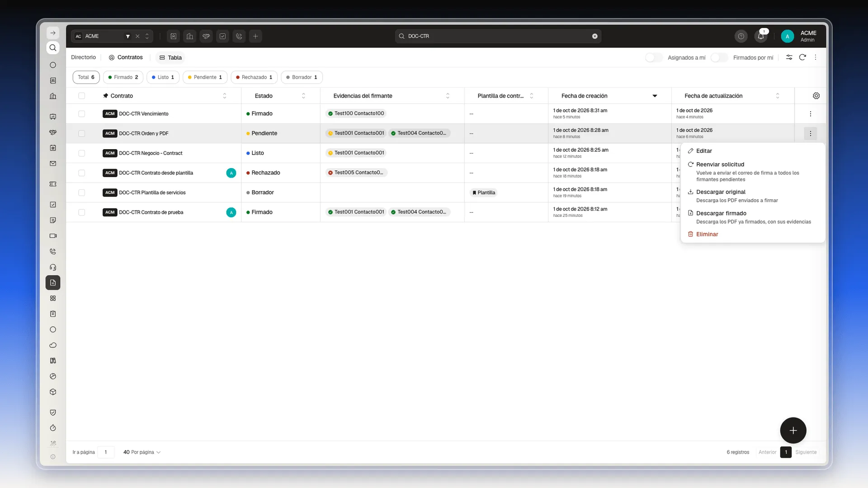Toggle Asignados a mí switch
This screenshot has height=488, width=868.
(654, 57)
